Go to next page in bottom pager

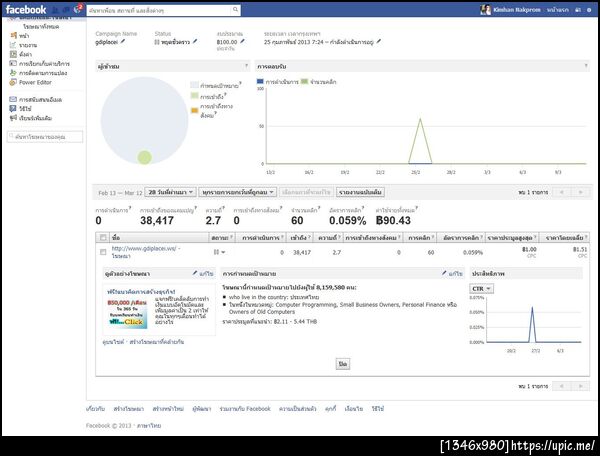coord(581,386)
